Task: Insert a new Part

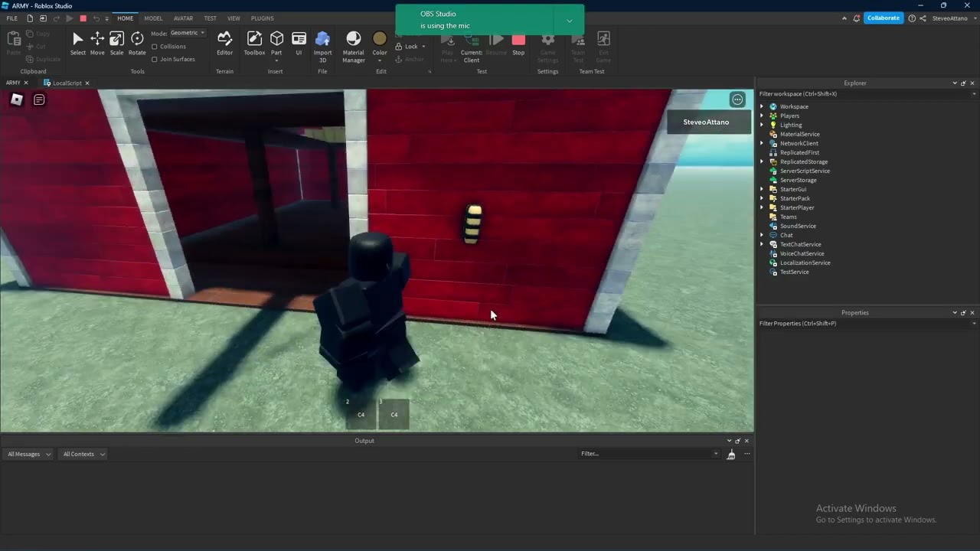Action: (276, 40)
